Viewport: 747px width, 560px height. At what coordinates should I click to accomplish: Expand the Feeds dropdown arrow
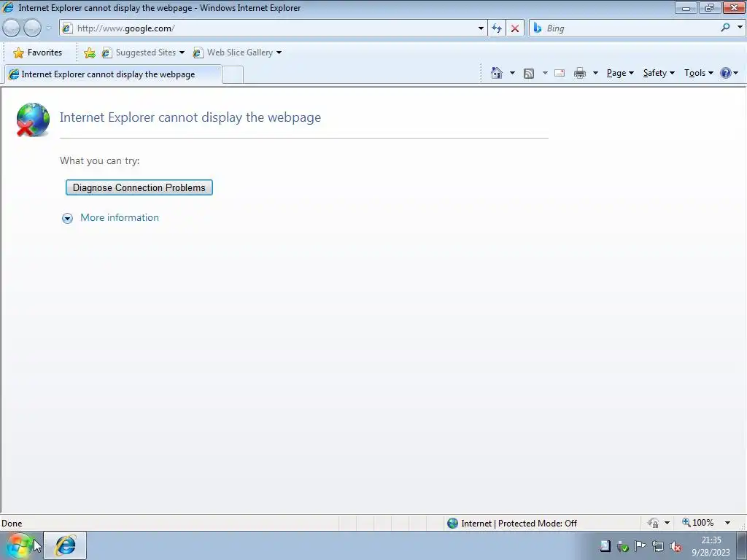(544, 73)
